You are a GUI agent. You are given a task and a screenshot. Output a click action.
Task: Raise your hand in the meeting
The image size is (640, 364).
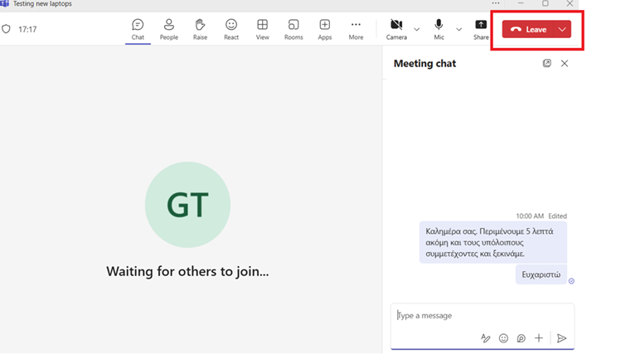[x=200, y=29]
